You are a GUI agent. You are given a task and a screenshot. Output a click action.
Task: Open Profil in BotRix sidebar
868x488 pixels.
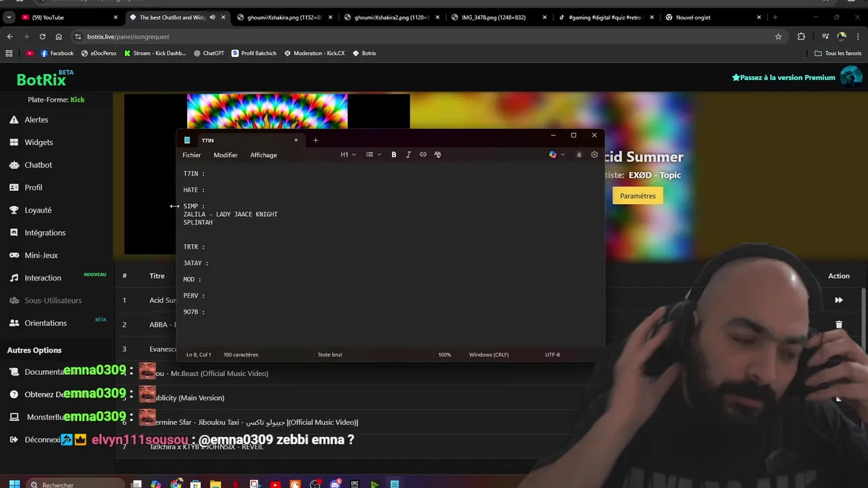pos(33,188)
